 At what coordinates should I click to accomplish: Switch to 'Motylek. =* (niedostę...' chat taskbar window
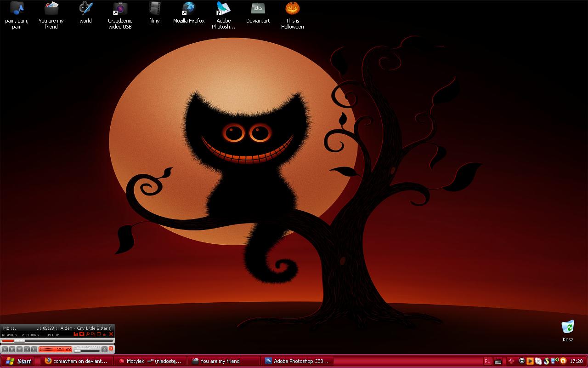point(150,361)
